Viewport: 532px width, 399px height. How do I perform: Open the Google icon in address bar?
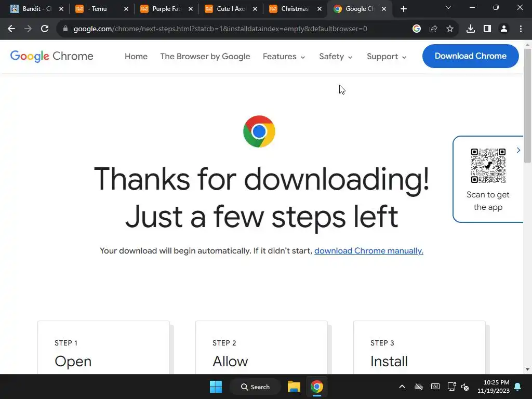(417, 29)
